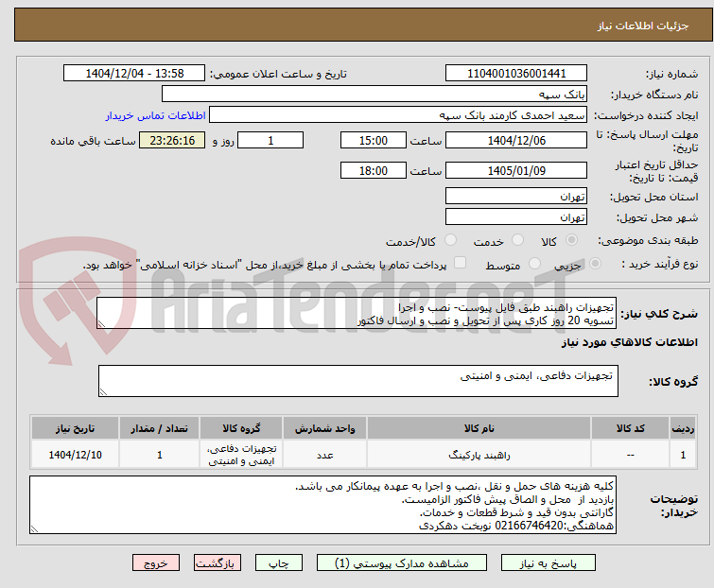Click the response deadline date 1404/12/06

tap(516, 140)
